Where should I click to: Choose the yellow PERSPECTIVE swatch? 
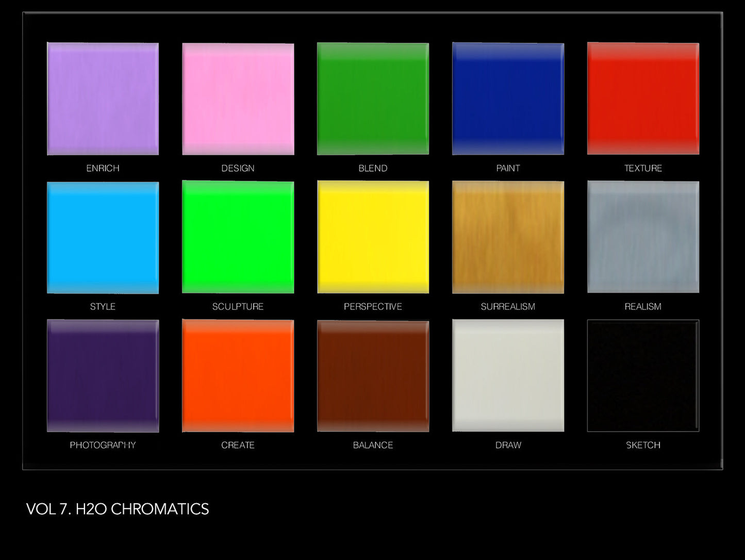tap(373, 237)
